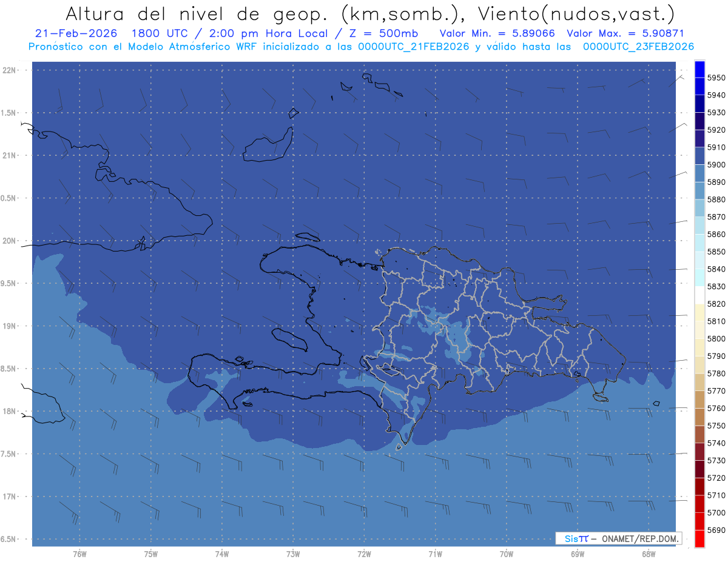The height and width of the screenshot is (562, 728).
Task: Click the '69W' longitude axis label
Action: [x=577, y=554]
